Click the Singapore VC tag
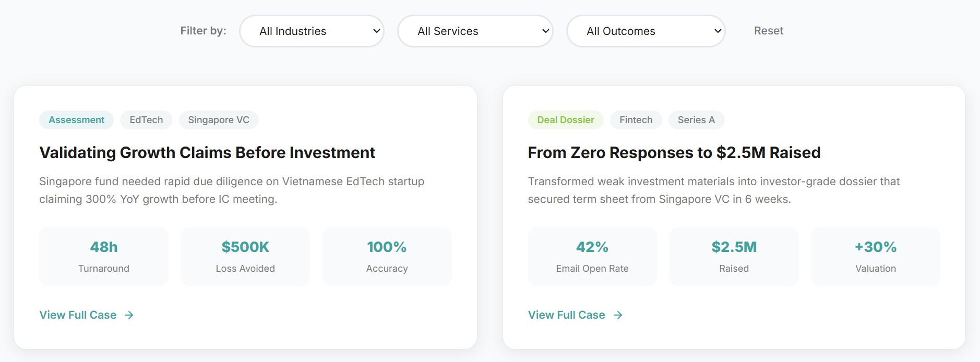 pyautogui.click(x=219, y=120)
